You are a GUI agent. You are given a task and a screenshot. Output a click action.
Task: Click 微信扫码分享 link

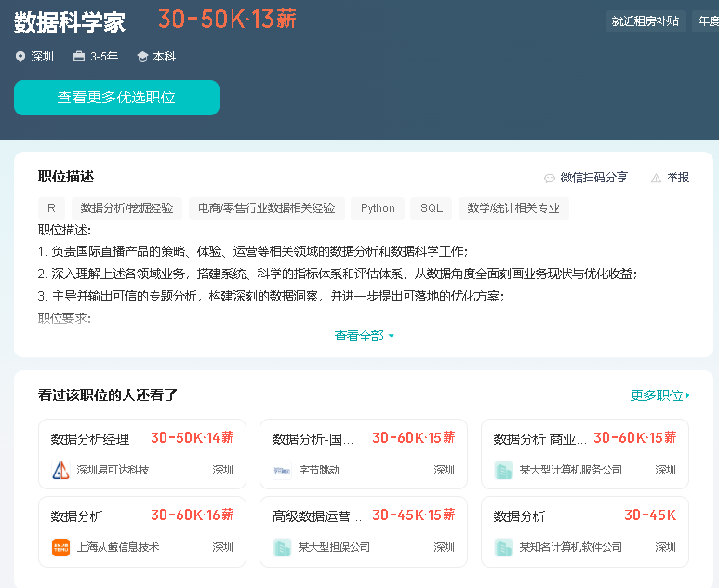[x=593, y=178]
